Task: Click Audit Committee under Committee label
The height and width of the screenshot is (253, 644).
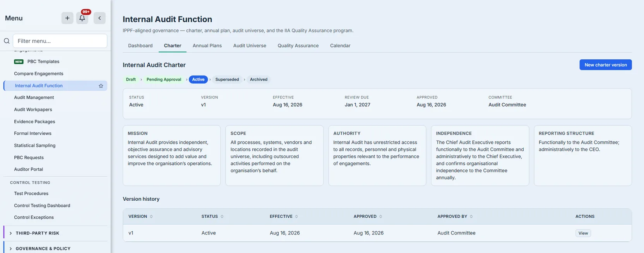Action: 507,105
